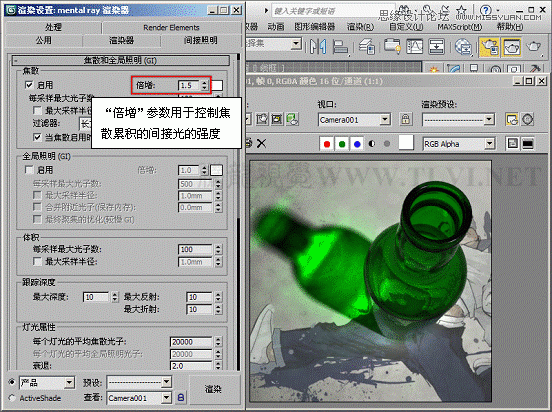
Task: Toggle green channel in render window
Action: coord(342,144)
